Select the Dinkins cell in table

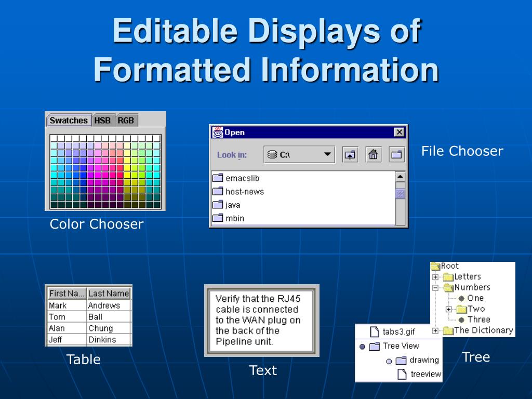[x=109, y=340]
